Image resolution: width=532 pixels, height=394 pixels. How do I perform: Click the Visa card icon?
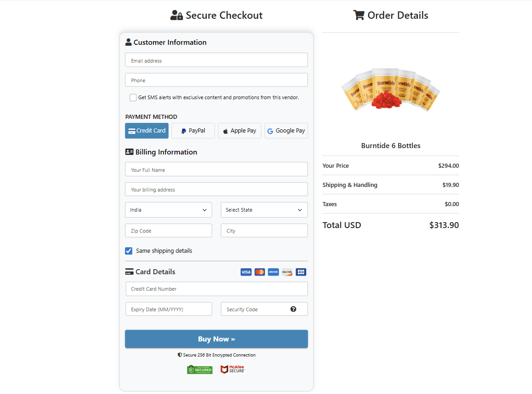point(246,272)
